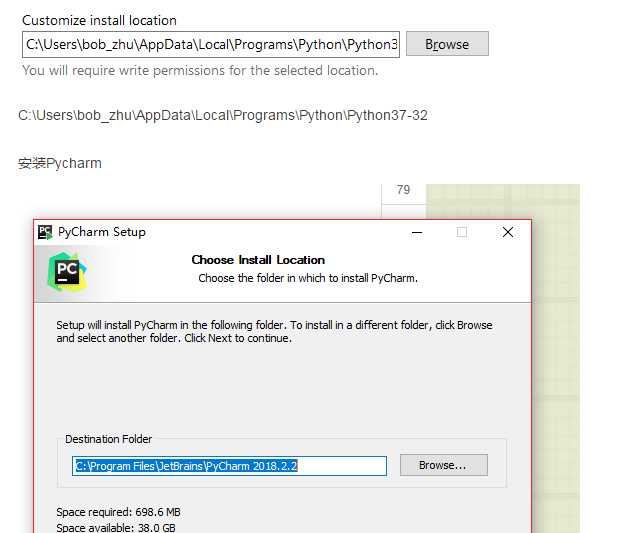
Task: Click the 'Customize install location' label
Action: [x=99, y=20]
